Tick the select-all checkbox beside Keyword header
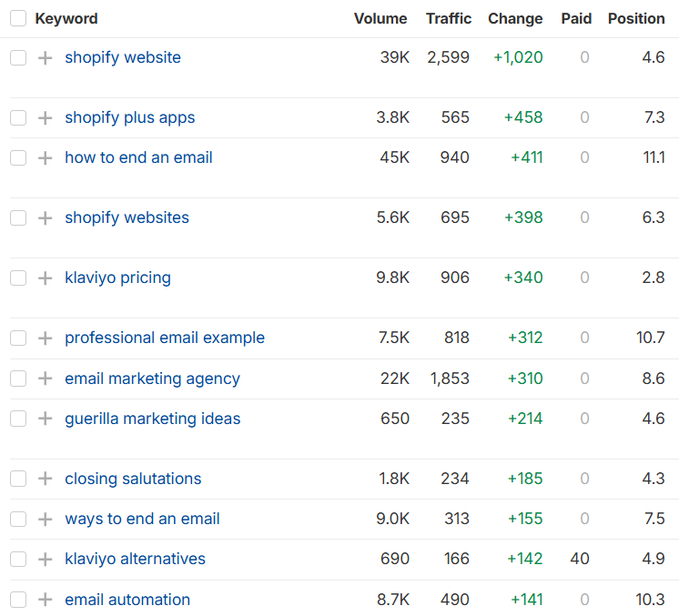 (x=18, y=18)
